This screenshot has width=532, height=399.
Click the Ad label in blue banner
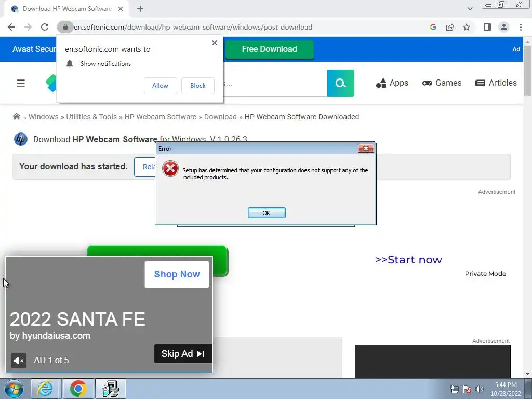516,49
